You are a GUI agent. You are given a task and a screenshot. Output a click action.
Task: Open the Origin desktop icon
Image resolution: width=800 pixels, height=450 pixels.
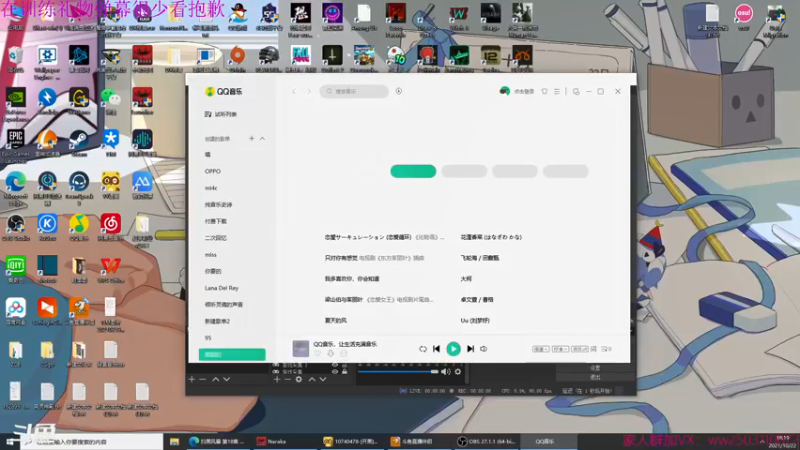[x=237, y=59]
